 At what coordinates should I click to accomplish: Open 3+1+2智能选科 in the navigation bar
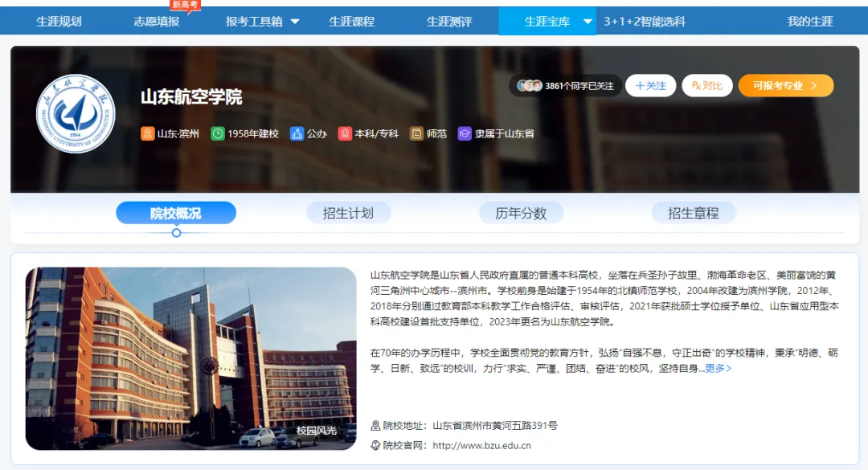(645, 22)
